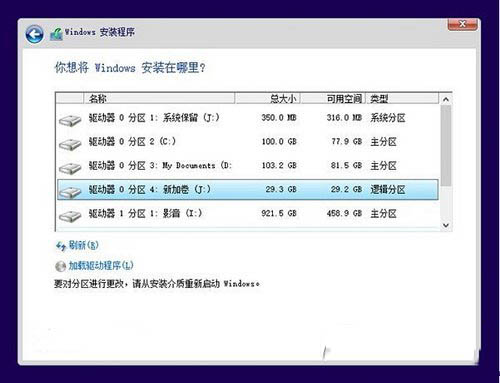Click the drive icon for partition 2 (C:)
This screenshot has width=500, height=383.
pyautogui.click(x=70, y=144)
